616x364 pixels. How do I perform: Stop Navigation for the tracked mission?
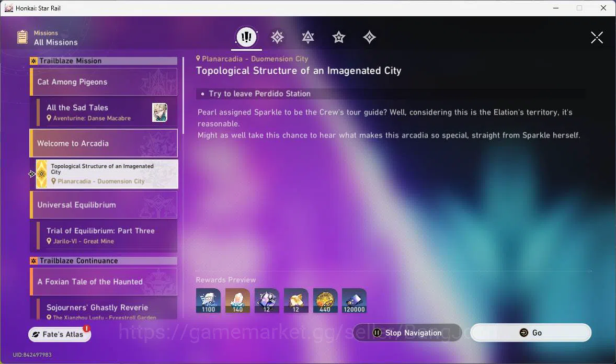click(x=407, y=333)
